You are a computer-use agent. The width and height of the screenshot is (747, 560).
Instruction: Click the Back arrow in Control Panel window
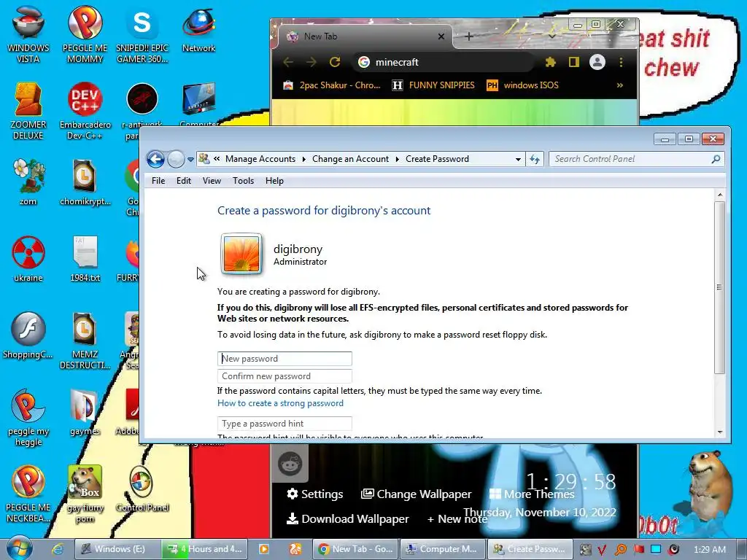(x=155, y=159)
